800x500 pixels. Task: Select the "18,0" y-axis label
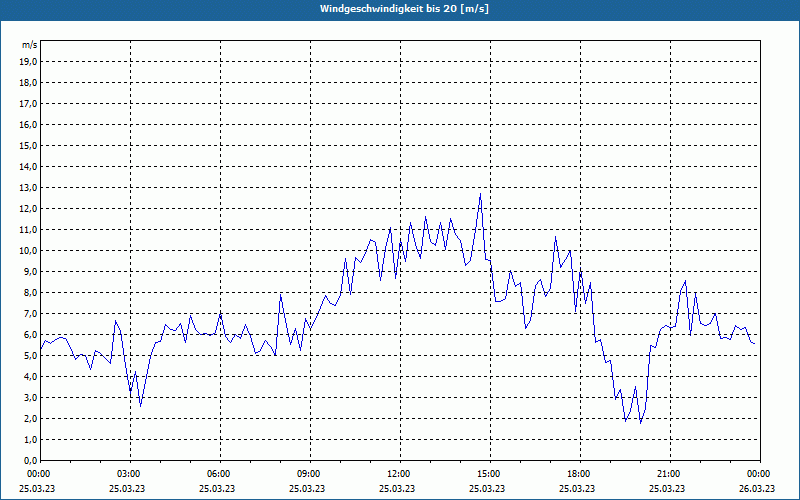[x=29, y=83]
